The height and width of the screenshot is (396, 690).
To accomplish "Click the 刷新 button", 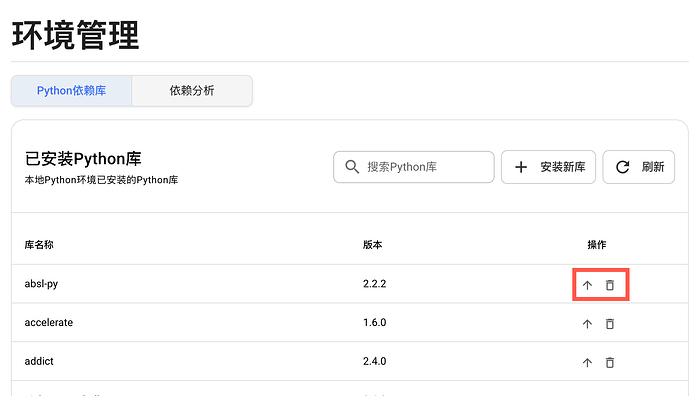I will 639,167.
